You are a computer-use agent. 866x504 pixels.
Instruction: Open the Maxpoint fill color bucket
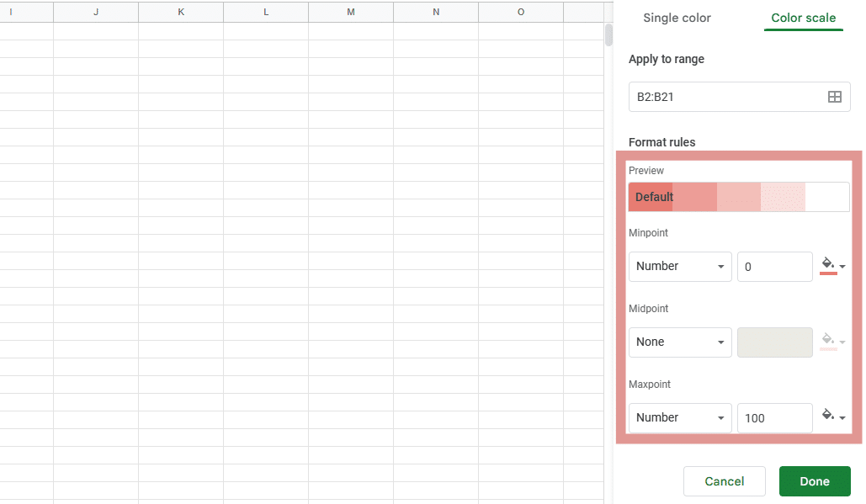point(827,416)
